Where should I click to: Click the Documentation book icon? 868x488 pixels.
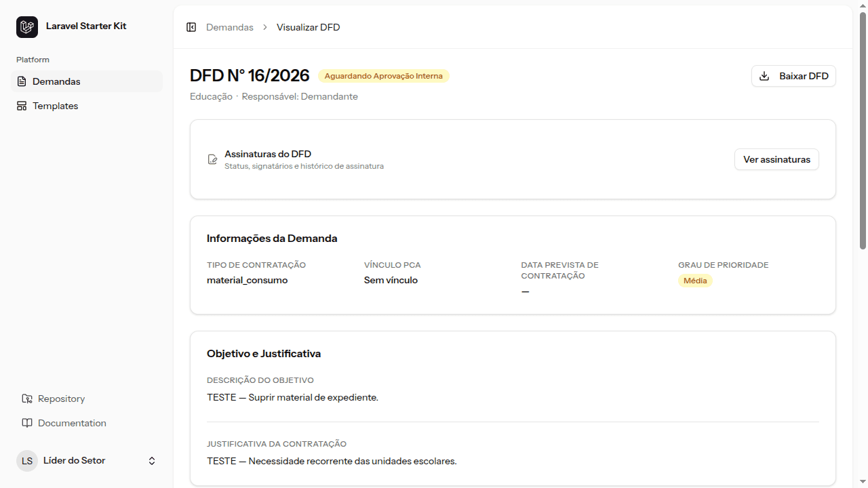[x=27, y=423]
